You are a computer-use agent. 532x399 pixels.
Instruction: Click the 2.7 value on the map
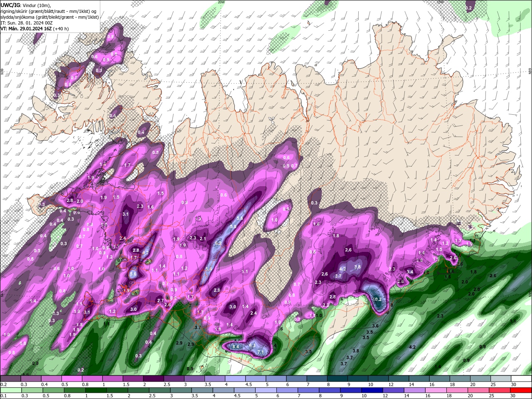tap(160, 300)
